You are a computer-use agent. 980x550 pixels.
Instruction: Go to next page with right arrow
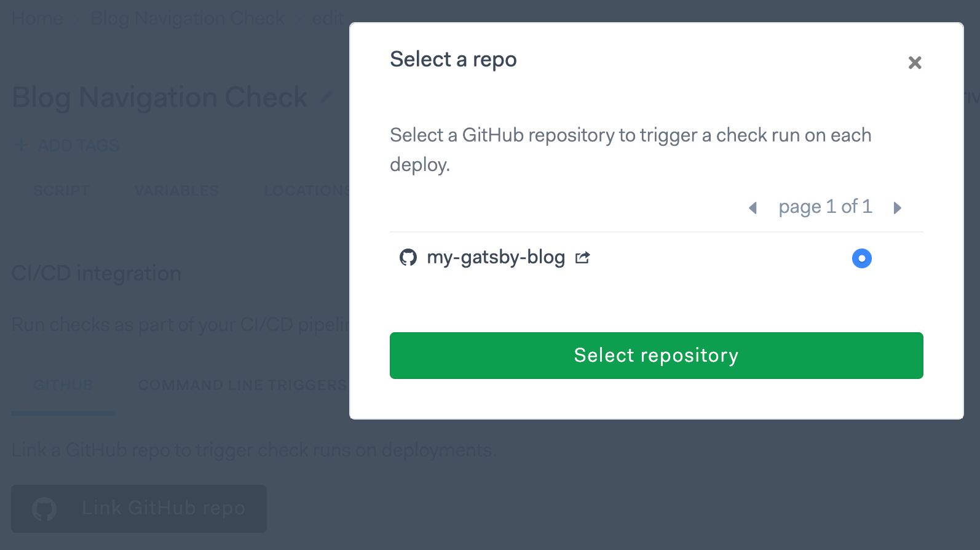[898, 208]
